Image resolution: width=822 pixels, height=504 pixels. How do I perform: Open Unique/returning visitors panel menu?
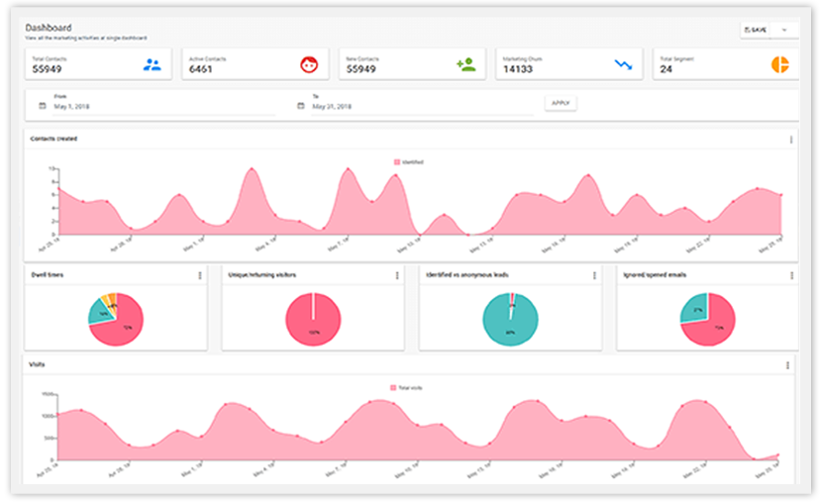pos(397,275)
